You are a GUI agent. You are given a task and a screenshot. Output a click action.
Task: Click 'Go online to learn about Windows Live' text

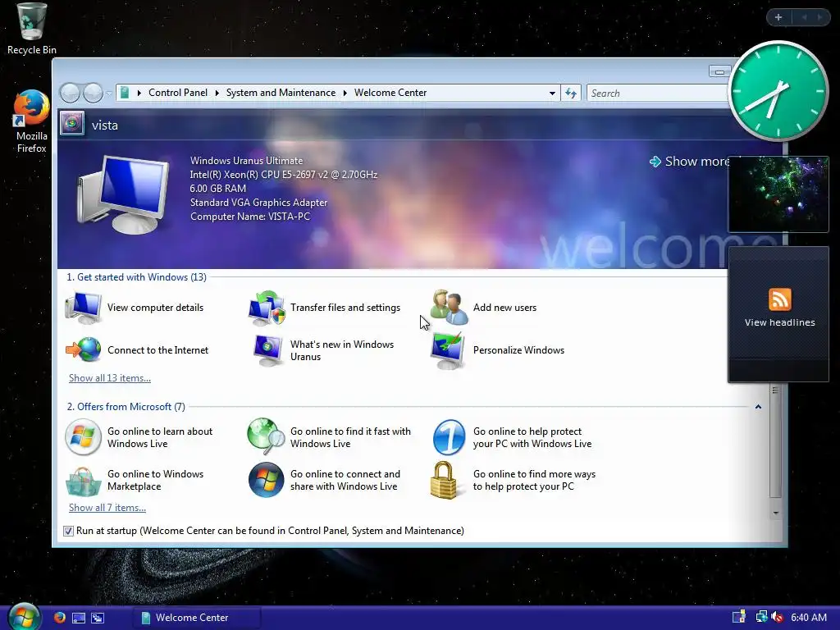click(x=160, y=437)
